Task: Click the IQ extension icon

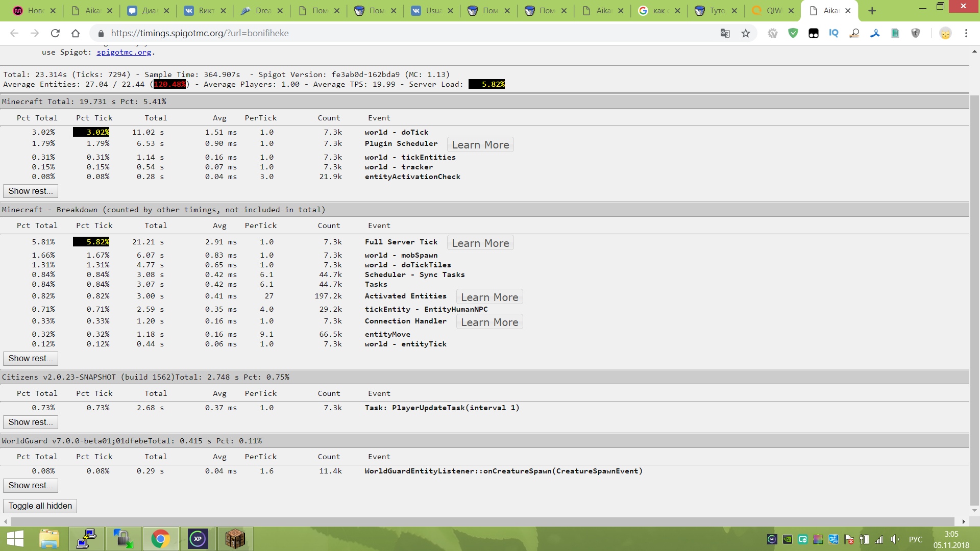Action: coord(834,33)
